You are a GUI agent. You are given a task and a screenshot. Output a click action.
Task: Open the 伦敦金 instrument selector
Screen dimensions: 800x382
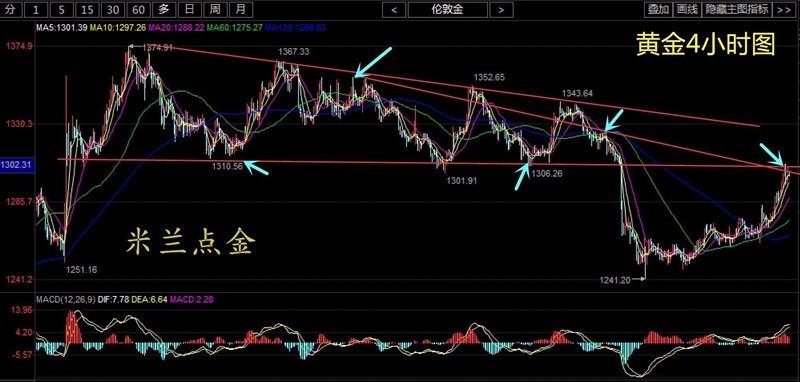click(x=447, y=9)
